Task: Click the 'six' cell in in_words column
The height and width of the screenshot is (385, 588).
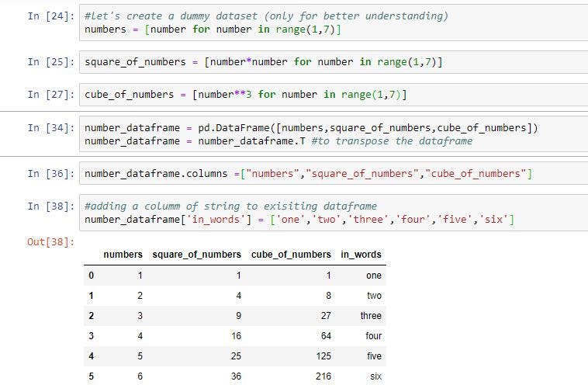Action: coord(375,376)
